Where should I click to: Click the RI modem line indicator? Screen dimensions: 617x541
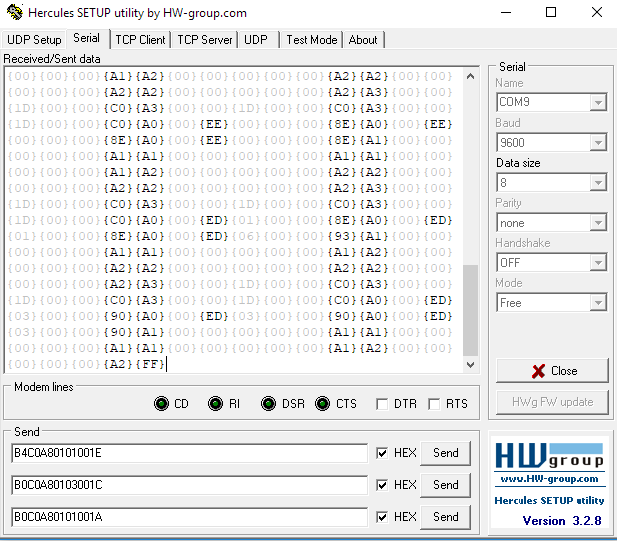point(215,404)
